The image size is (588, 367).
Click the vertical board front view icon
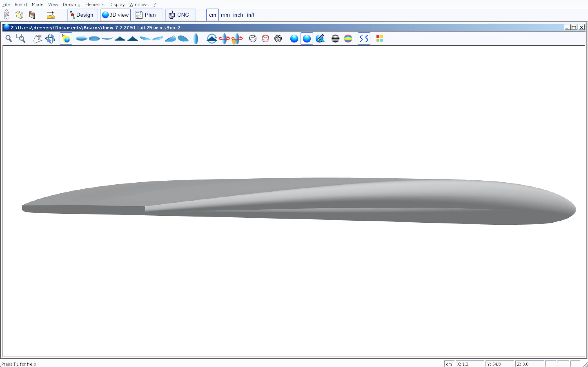coord(196,39)
